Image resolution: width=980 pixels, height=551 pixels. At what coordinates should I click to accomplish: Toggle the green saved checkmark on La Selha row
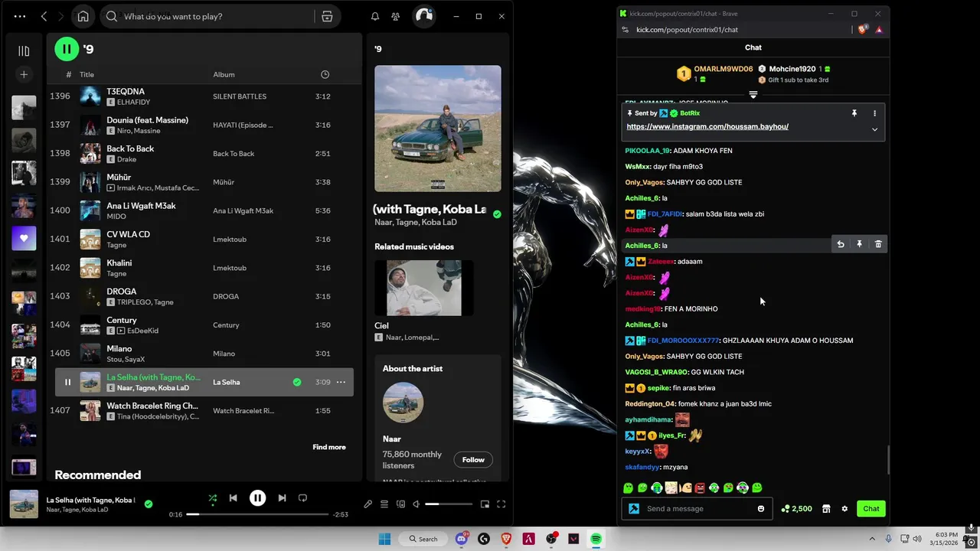click(297, 382)
